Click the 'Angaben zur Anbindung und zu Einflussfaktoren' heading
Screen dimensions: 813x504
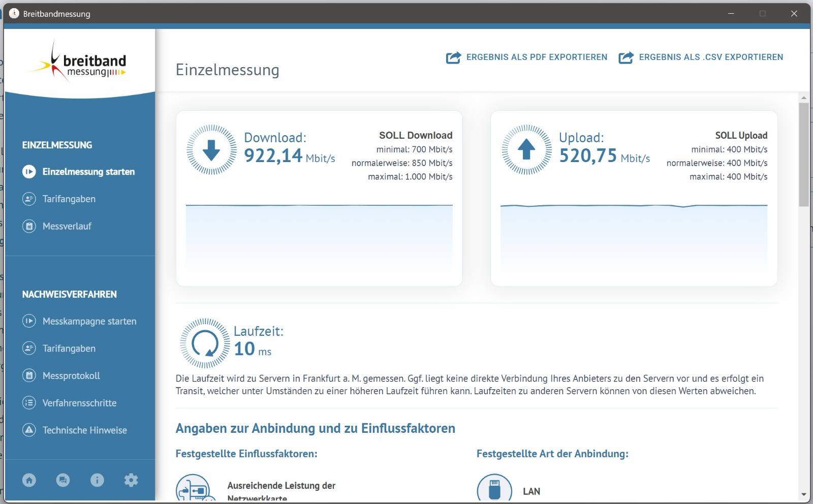(316, 428)
